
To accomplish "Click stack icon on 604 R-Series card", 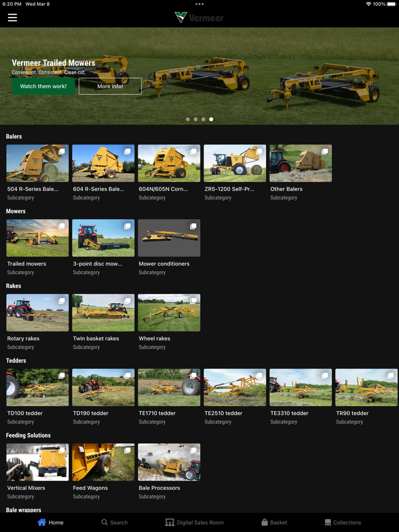I will tap(127, 152).
